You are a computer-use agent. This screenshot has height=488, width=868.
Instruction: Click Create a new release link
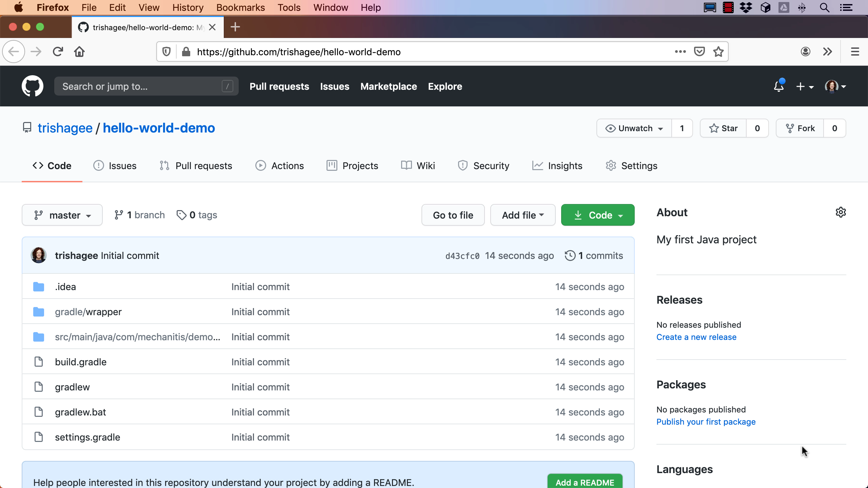(696, 337)
